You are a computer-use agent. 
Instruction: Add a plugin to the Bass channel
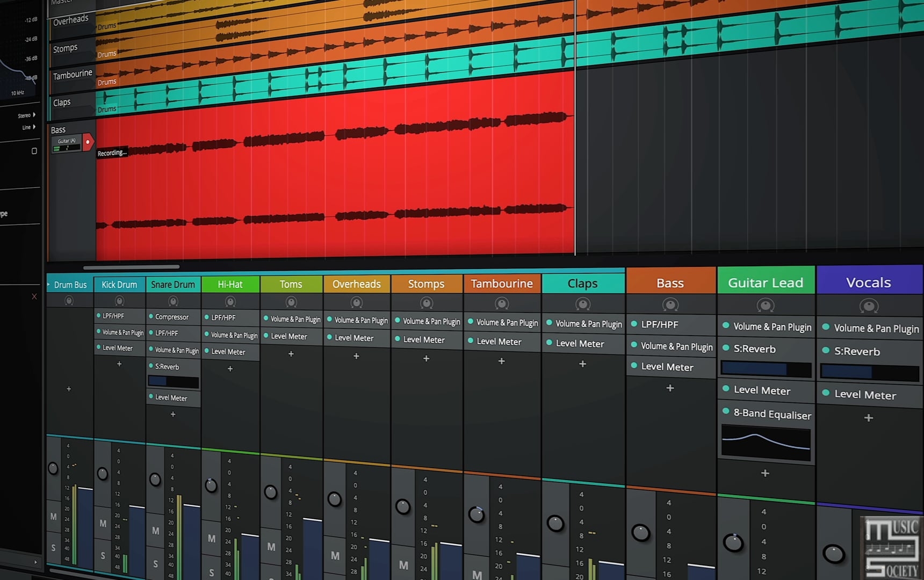click(x=670, y=388)
